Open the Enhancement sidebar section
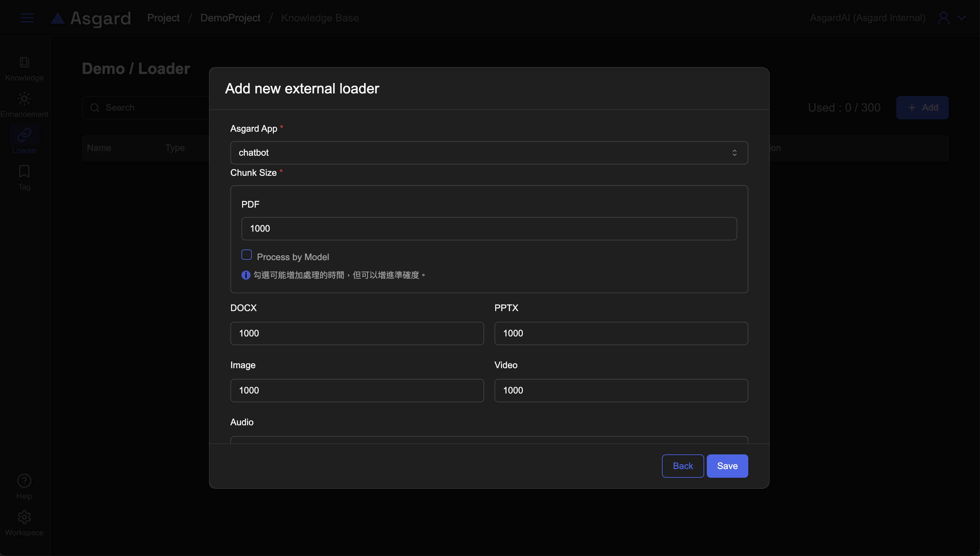The height and width of the screenshot is (556, 980). tap(24, 99)
